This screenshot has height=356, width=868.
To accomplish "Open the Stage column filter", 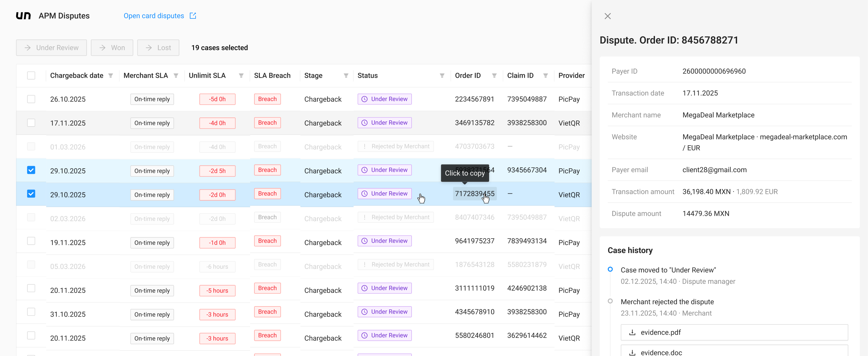I will click(x=346, y=76).
